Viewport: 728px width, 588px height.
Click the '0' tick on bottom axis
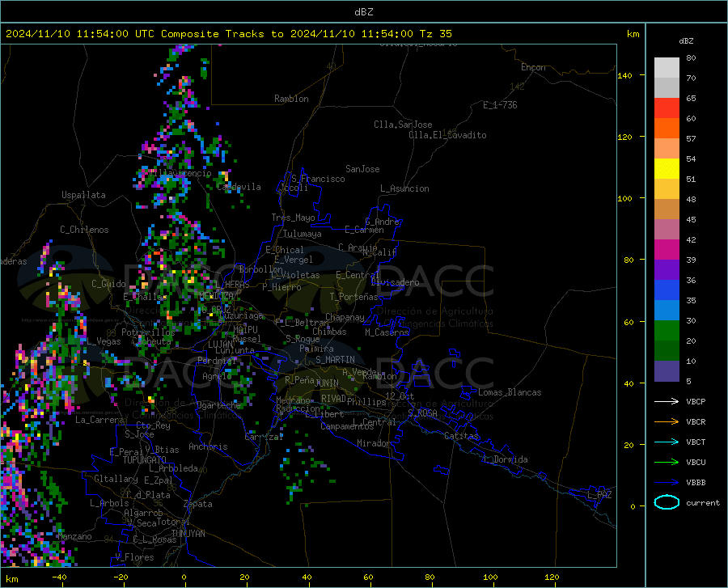(184, 577)
